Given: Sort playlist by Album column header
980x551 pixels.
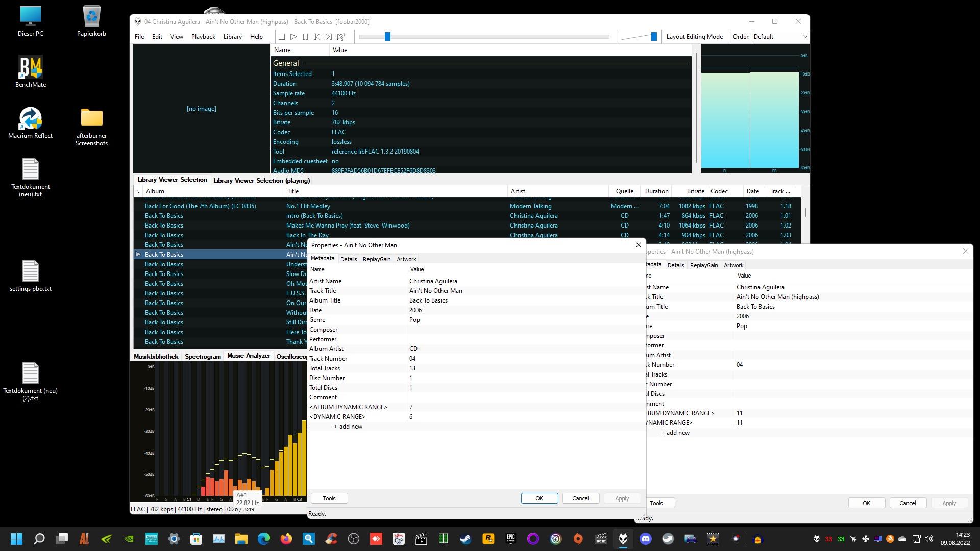Looking at the screenshot, I should click(213, 191).
